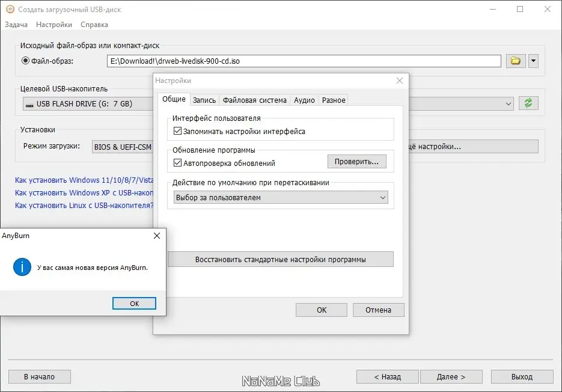Image resolution: width=562 pixels, height=392 pixels.
Task: Open link Как установить Windows XP с USB
Action: point(84,192)
